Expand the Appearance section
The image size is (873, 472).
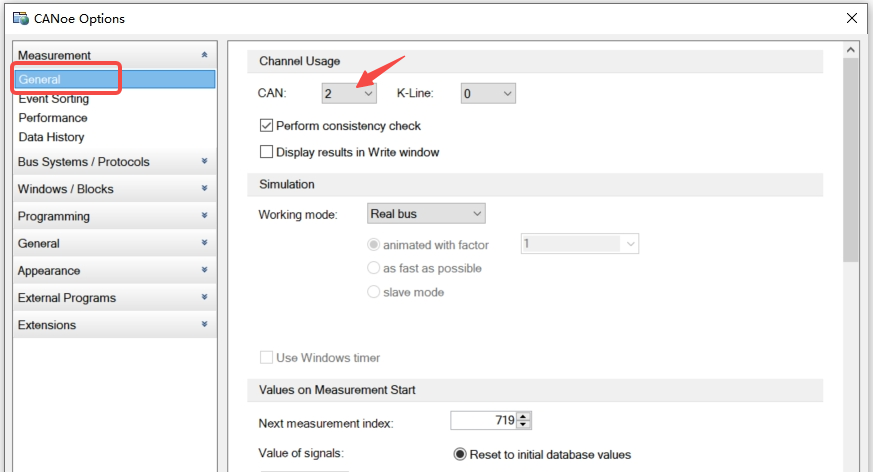click(114, 271)
